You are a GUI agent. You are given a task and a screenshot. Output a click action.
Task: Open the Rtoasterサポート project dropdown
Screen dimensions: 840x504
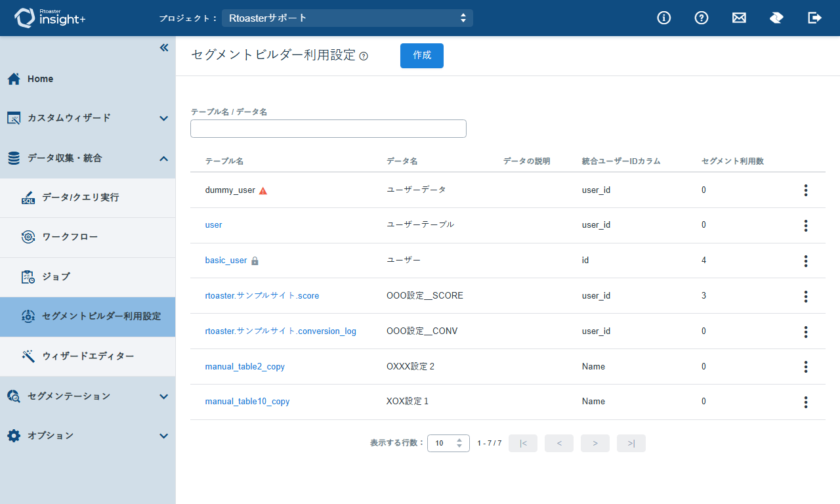pyautogui.click(x=347, y=18)
